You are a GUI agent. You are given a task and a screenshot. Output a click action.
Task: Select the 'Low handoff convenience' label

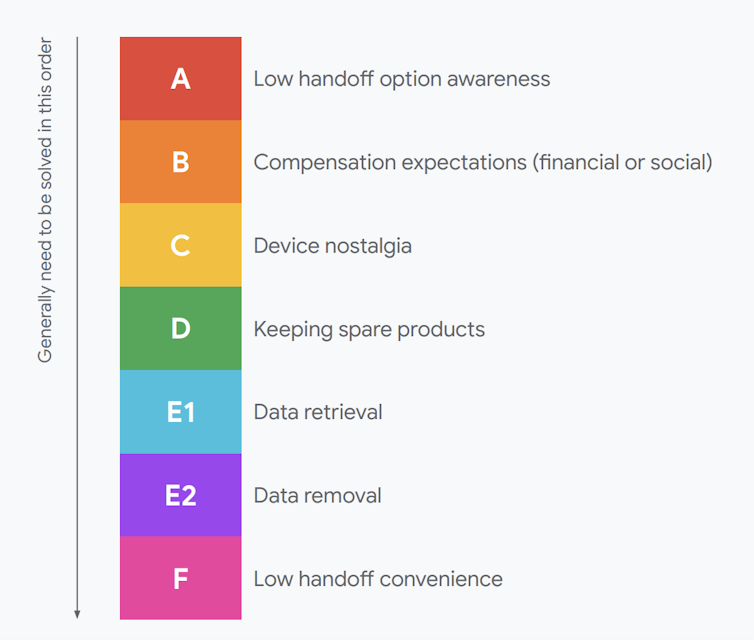click(378, 579)
